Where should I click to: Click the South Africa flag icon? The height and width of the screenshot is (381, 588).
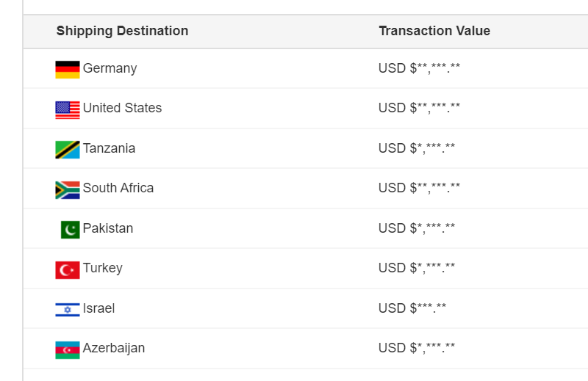click(x=68, y=190)
